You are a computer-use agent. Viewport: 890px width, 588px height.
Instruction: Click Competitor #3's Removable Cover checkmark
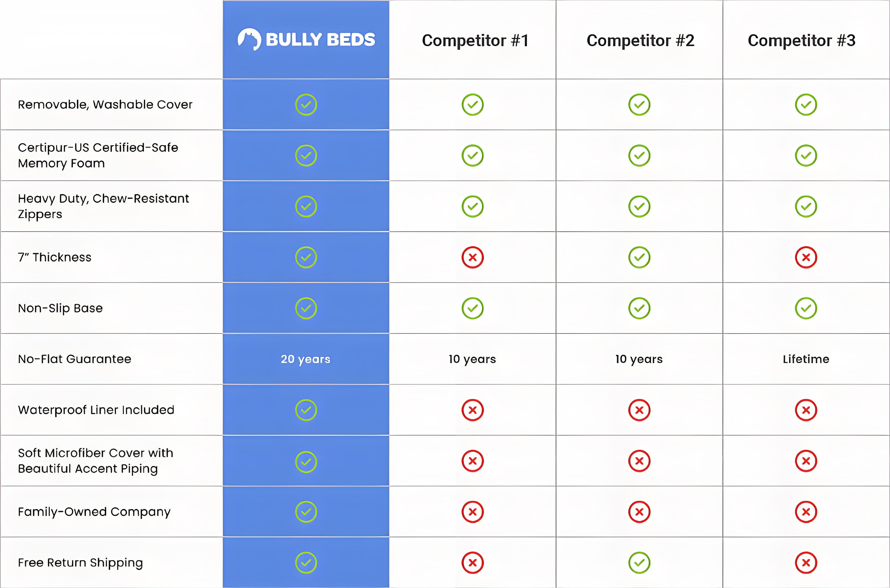coord(806,105)
